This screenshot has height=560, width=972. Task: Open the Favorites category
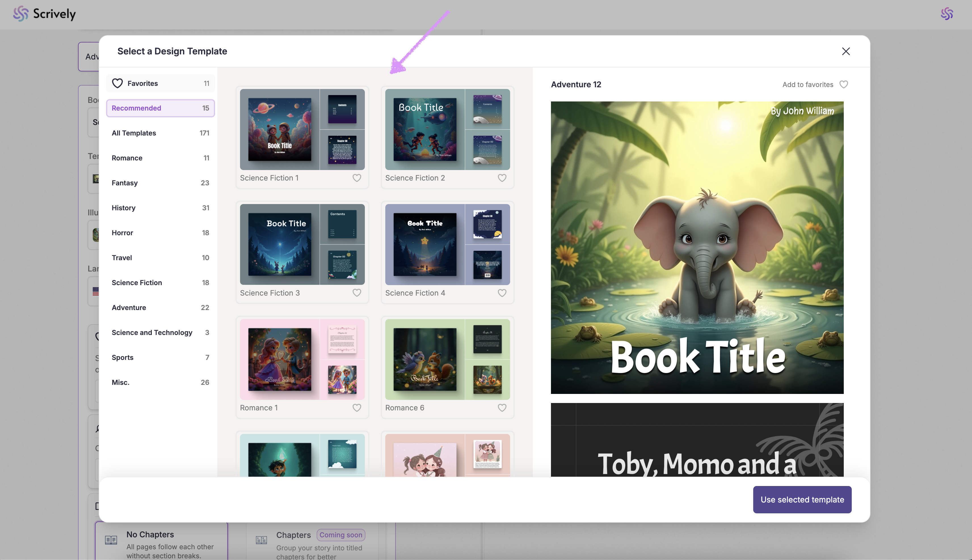(x=160, y=83)
